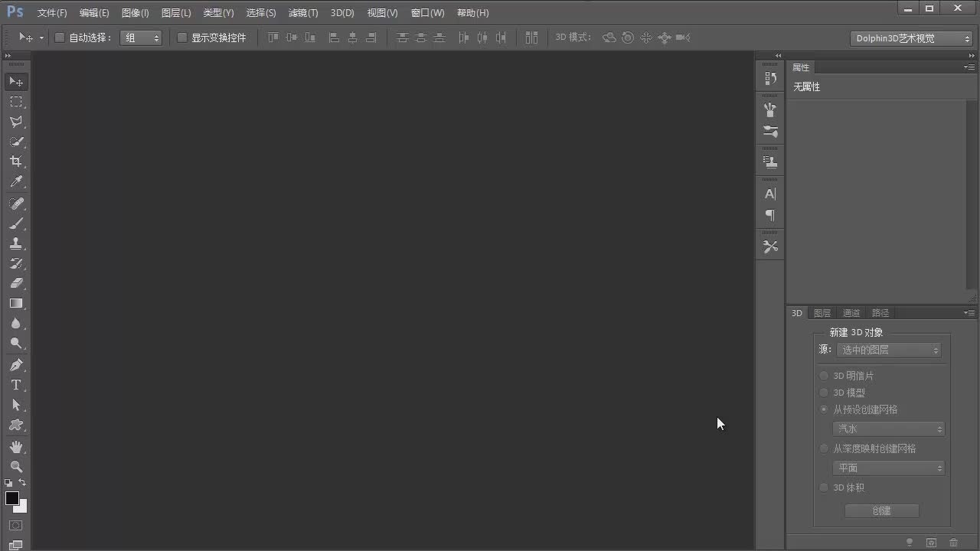Image resolution: width=980 pixels, height=551 pixels.
Task: Select the Quick Selection tool
Action: click(16, 142)
